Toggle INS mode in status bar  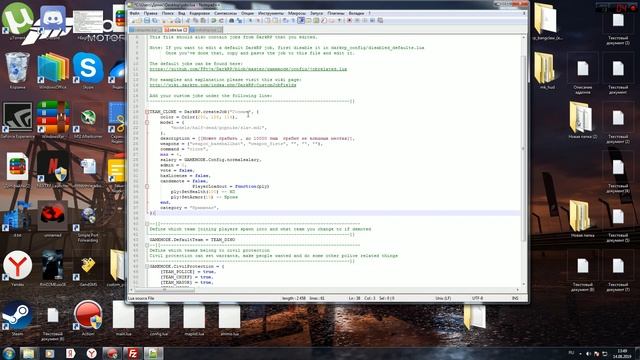515,298
